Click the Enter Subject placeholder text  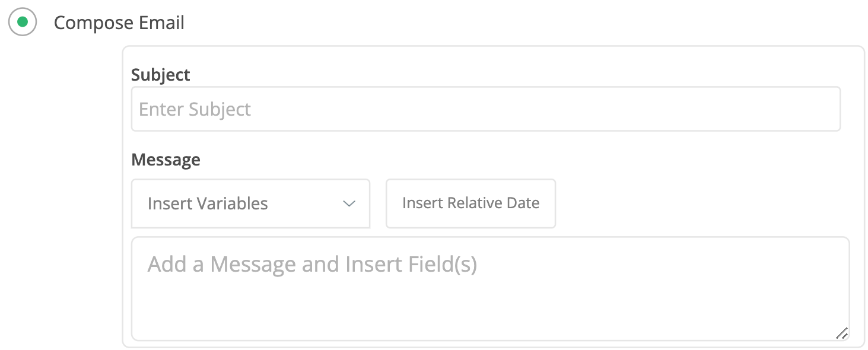coord(195,109)
